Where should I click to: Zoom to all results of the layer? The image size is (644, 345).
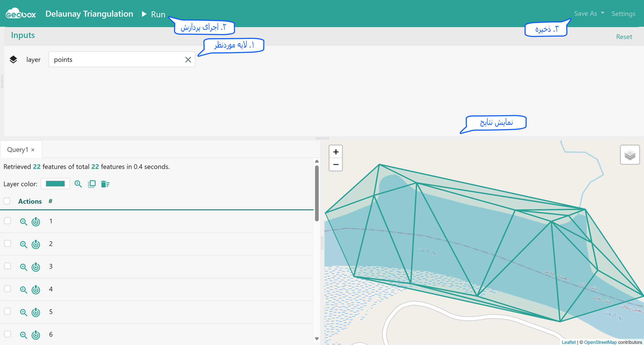coord(78,184)
